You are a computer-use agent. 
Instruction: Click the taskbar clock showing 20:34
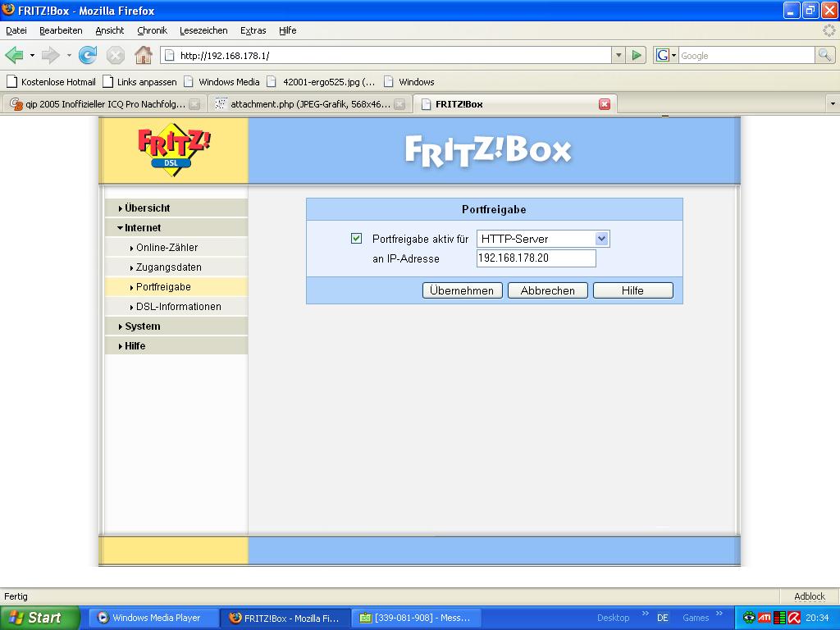tap(817, 618)
